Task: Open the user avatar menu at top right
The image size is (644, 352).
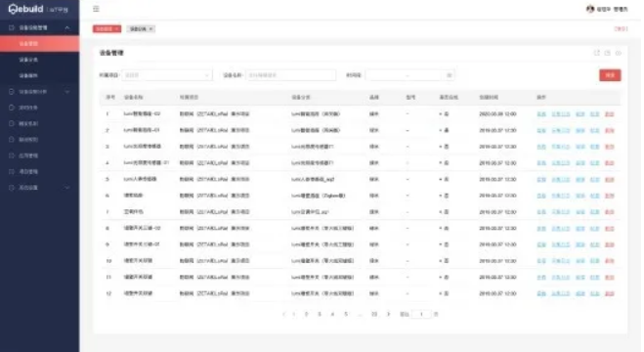Action: coord(590,9)
